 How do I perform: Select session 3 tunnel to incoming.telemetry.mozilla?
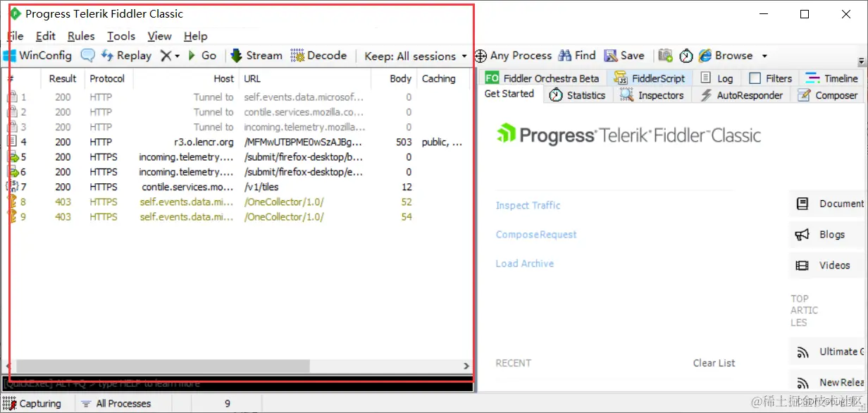click(237, 127)
